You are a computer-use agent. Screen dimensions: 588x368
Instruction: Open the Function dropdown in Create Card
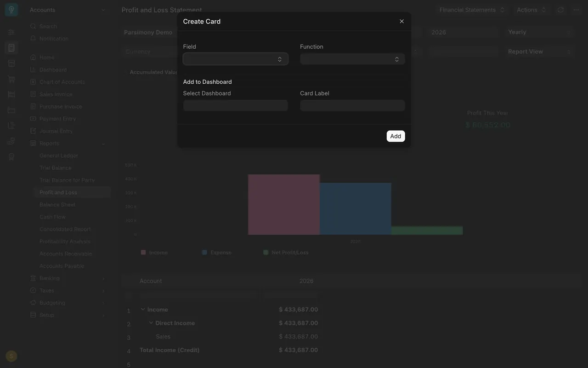[352, 59]
